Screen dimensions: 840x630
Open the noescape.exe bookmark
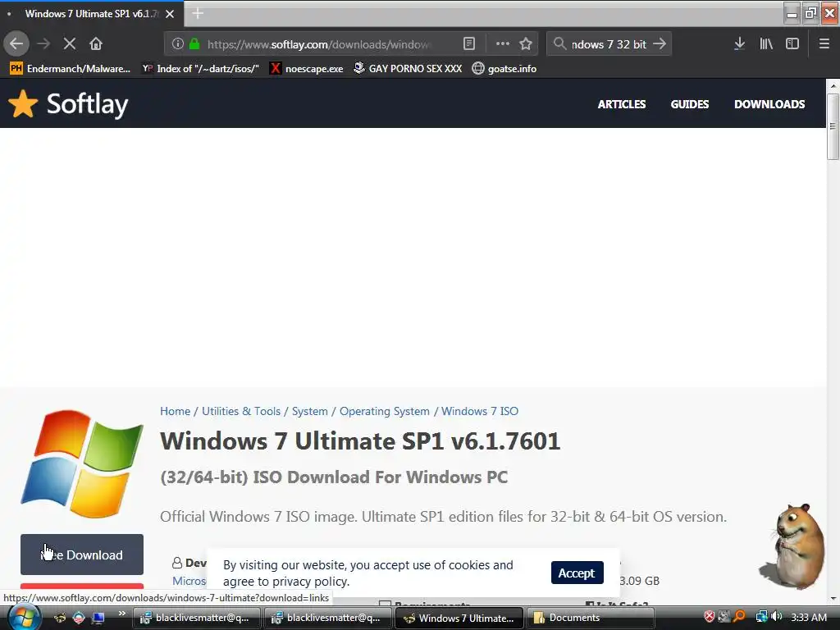point(307,69)
